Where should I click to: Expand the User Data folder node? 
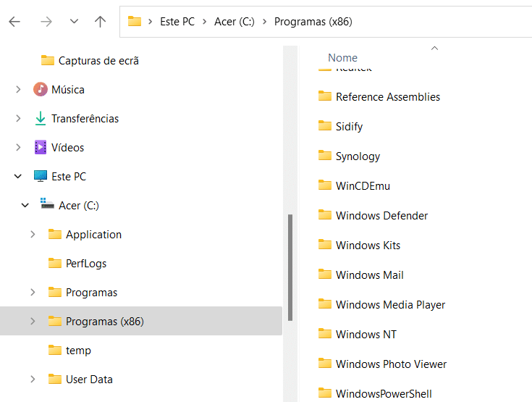tap(33, 380)
